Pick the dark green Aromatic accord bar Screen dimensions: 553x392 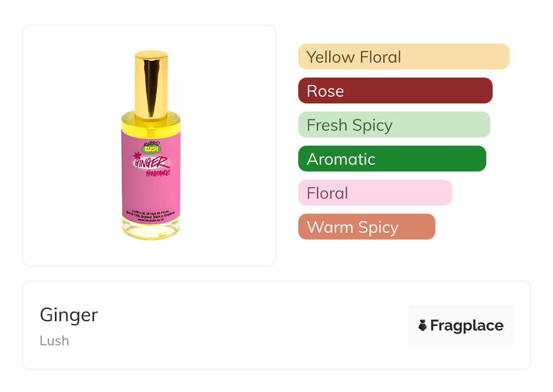tap(392, 159)
